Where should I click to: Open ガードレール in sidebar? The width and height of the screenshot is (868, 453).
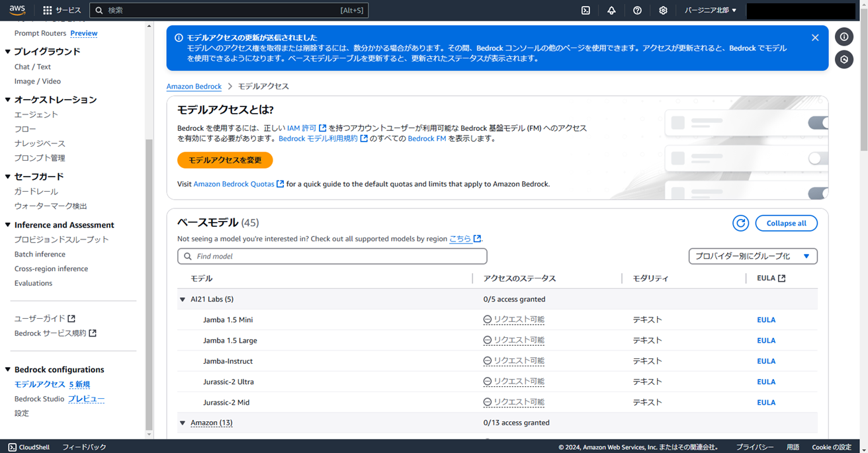click(x=36, y=192)
